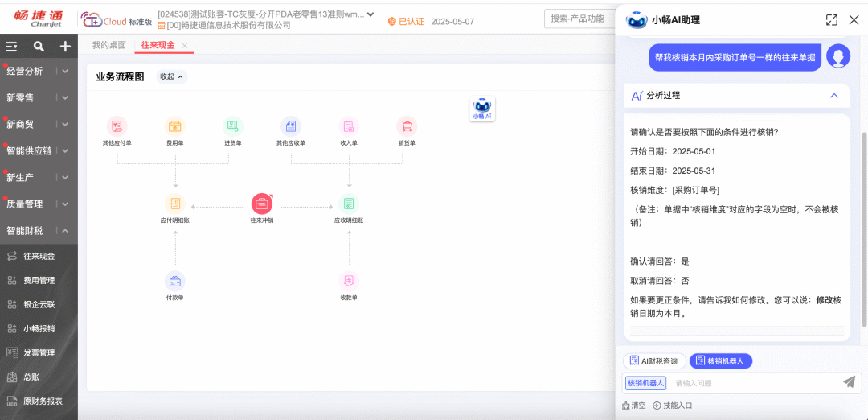Select the 核销机器人 skill chip

coord(720,361)
